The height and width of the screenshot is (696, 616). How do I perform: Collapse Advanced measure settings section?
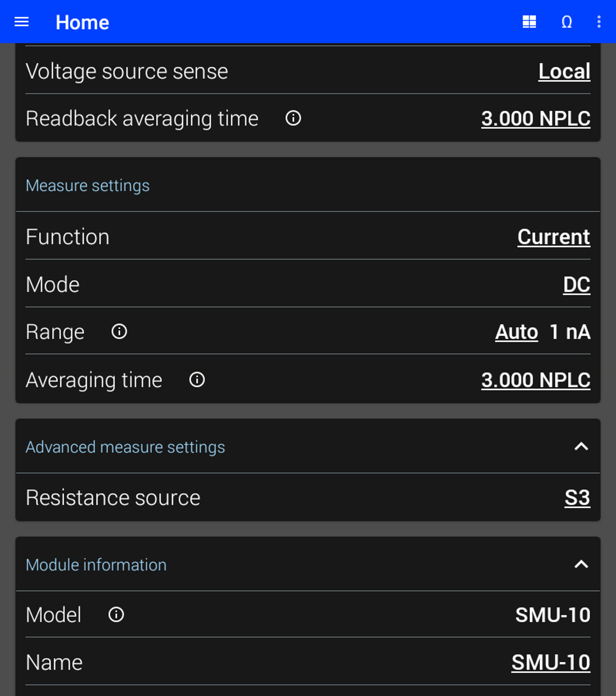[x=581, y=446]
